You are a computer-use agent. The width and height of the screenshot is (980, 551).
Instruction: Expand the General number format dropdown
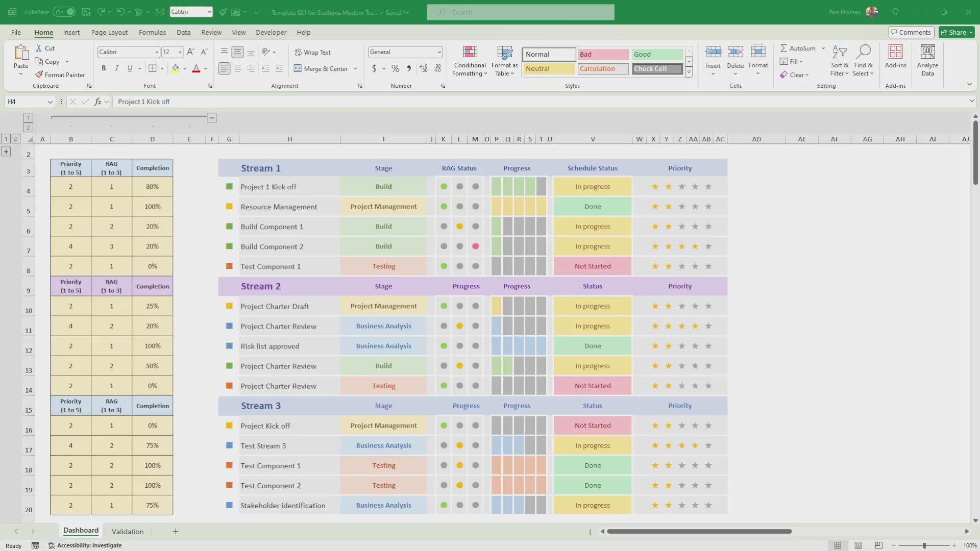pos(439,52)
